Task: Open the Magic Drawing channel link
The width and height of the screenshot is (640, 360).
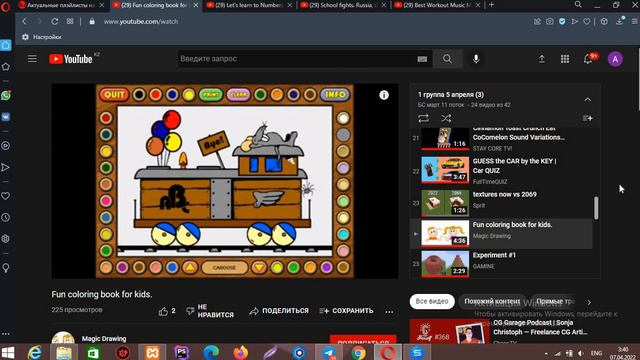Action: coord(104,339)
